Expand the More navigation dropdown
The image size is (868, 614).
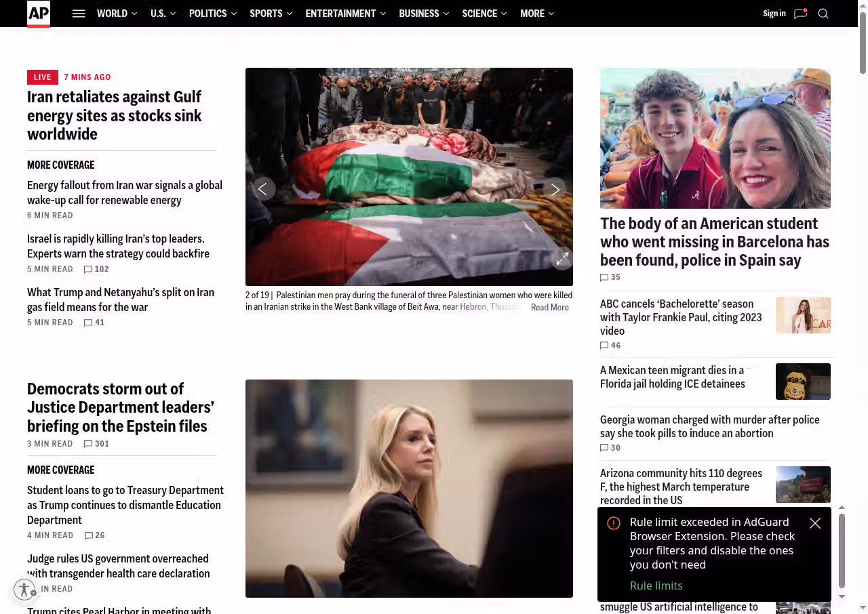pyautogui.click(x=536, y=14)
